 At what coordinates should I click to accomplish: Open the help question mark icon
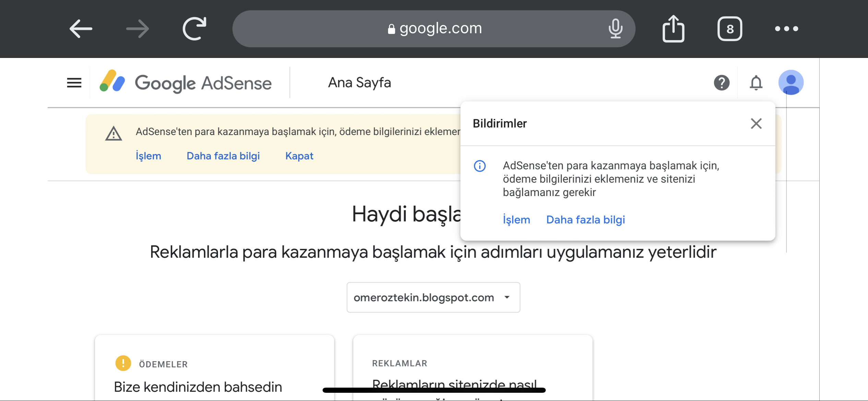[x=722, y=83]
